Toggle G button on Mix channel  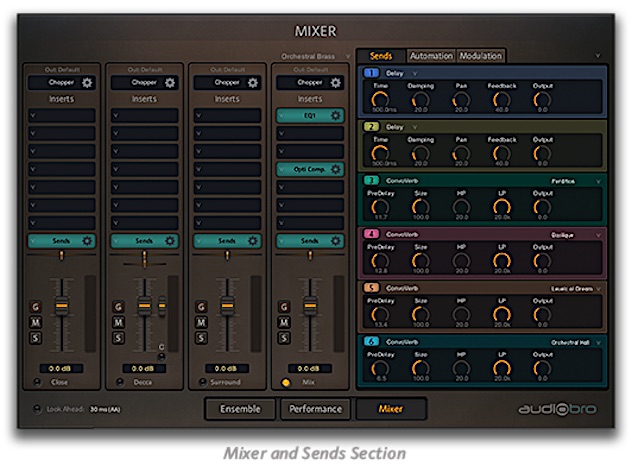(284, 307)
